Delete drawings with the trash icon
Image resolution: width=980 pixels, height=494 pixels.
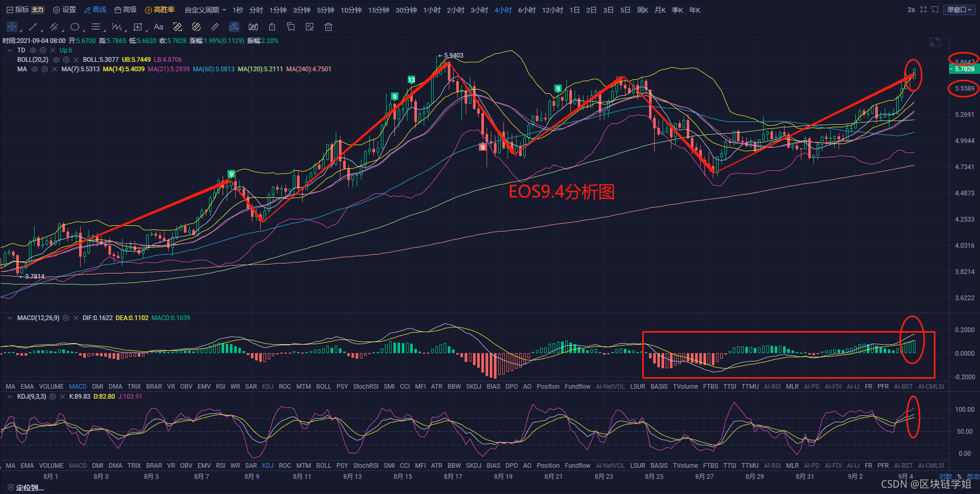tap(328, 27)
